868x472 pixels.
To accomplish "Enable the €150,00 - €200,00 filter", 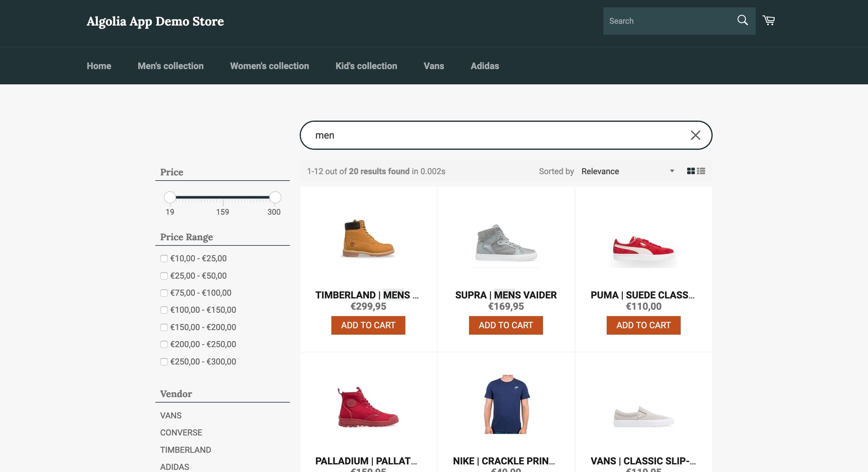I will (x=164, y=327).
